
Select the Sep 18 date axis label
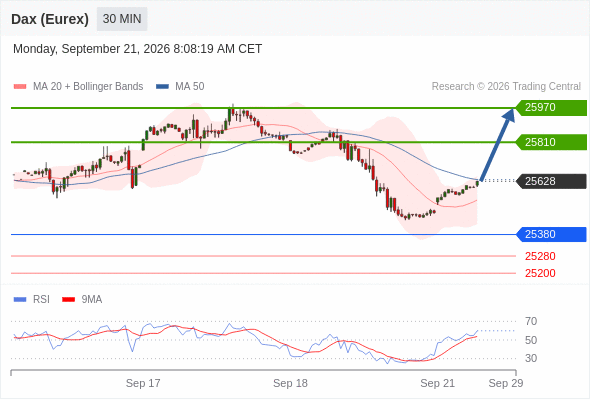(x=290, y=383)
